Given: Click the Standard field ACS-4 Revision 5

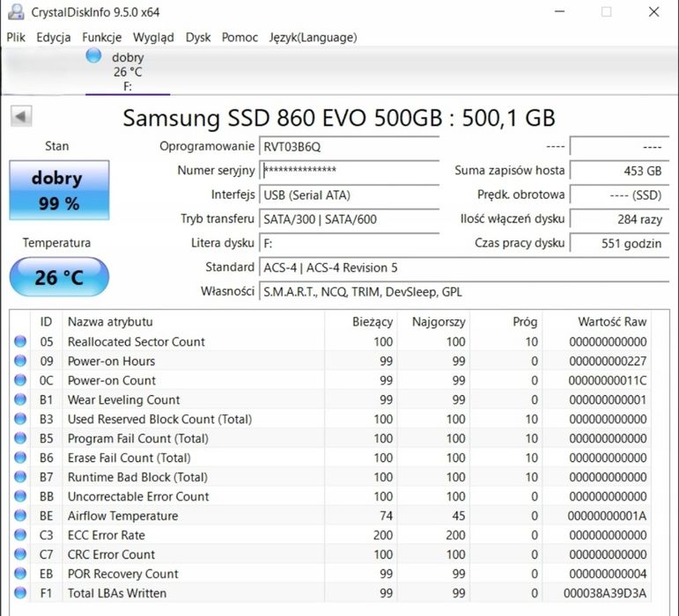Looking at the screenshot, I should point(464,268).
